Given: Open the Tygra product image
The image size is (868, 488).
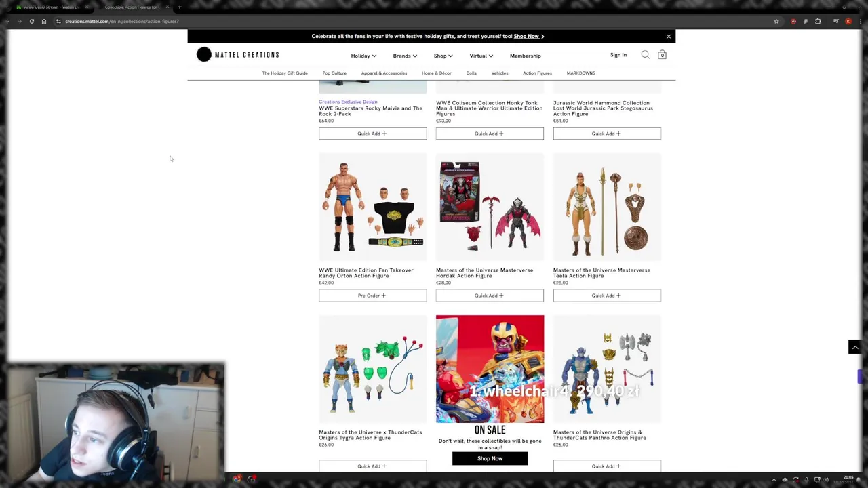Looking at the screenshot, I should pyautogui.click(x=373, y=369).
